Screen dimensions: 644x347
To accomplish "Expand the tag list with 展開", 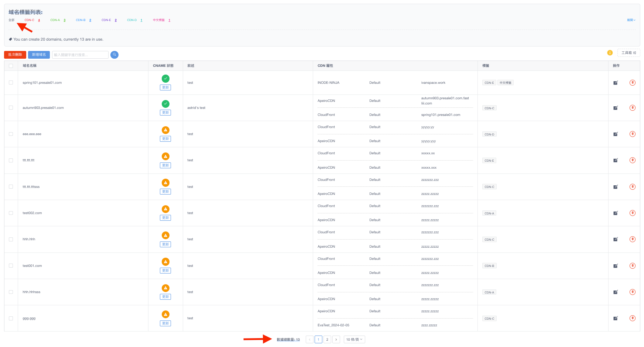I will pos(631,20).
